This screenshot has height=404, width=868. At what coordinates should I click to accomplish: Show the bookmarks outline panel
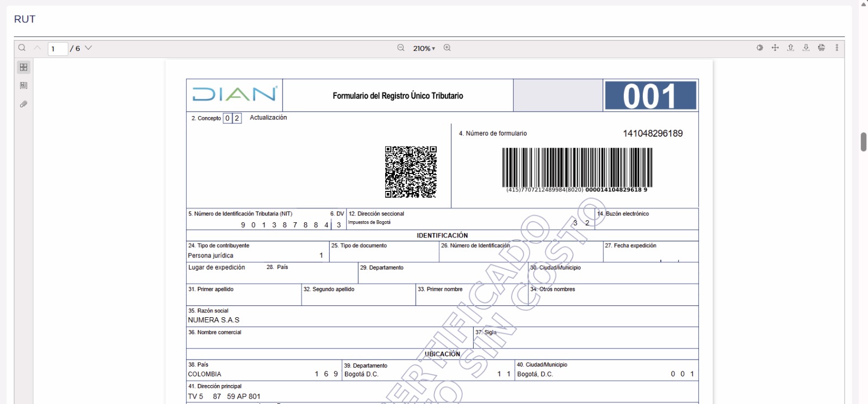(x=23, y=86)
